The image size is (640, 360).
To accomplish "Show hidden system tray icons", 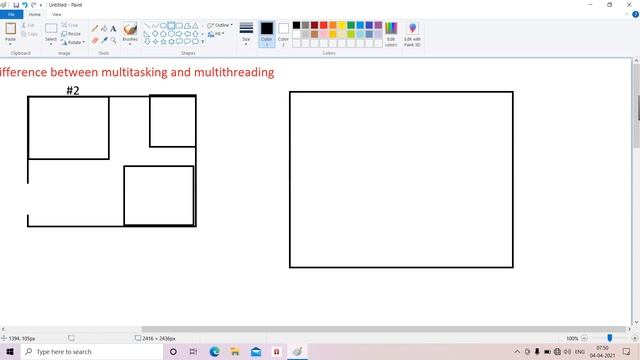I will 517,351.
